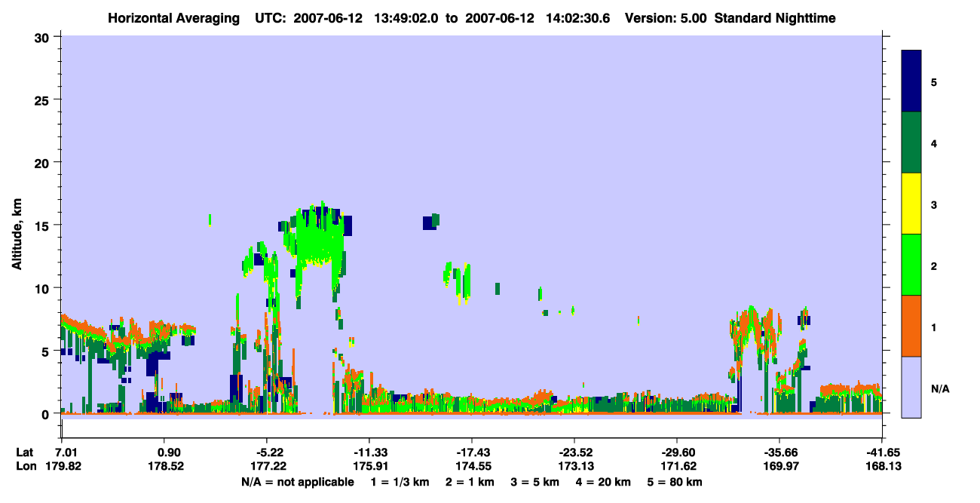Click the color bar label 4
The height and width of the screenshot is (503, 980).
coord(934,143)
